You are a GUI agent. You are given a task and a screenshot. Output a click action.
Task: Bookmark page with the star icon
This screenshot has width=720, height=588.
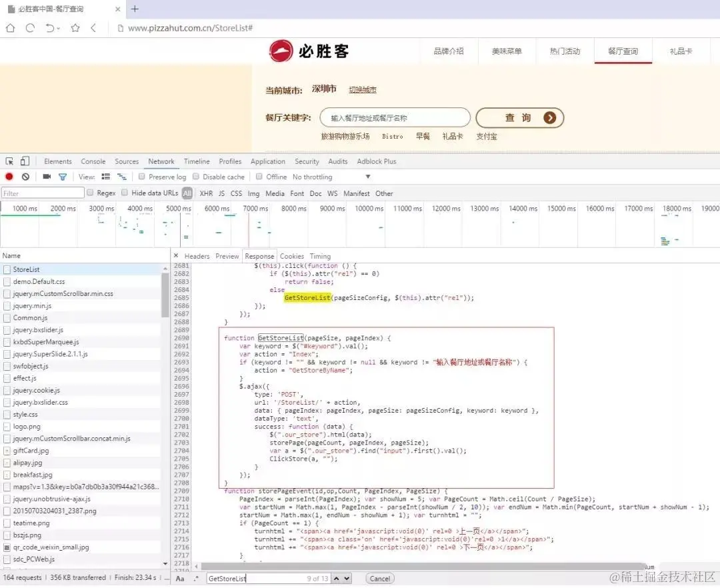coord(75,28)
